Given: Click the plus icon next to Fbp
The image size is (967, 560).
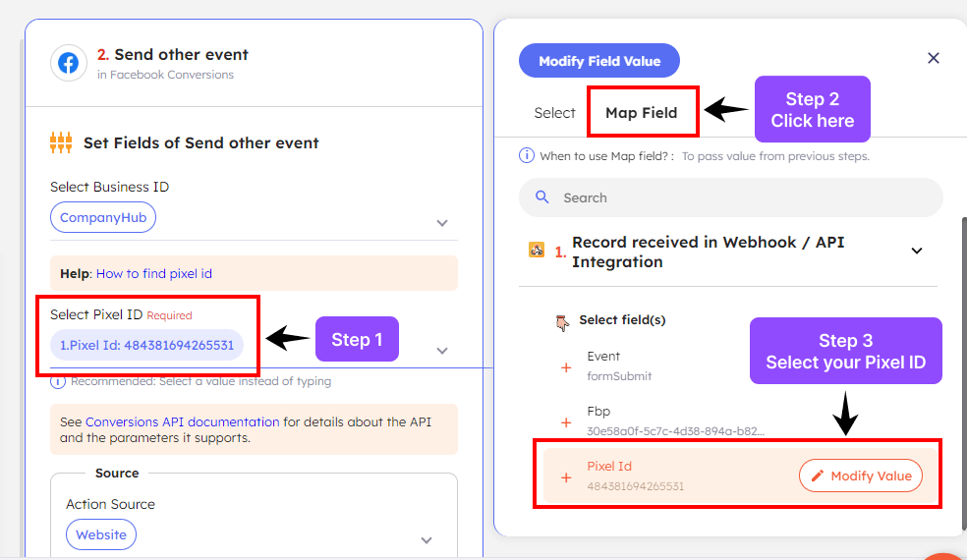Looking at the screenshot, I should [x=566, y=421].
